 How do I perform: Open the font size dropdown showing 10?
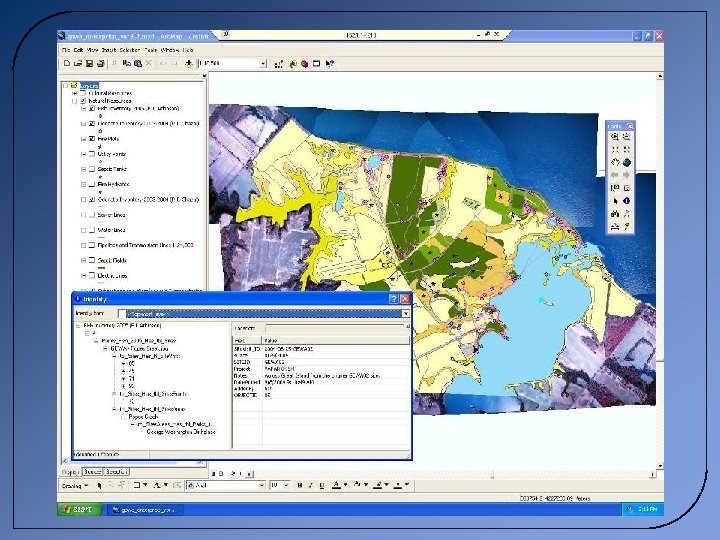[286, 485]
